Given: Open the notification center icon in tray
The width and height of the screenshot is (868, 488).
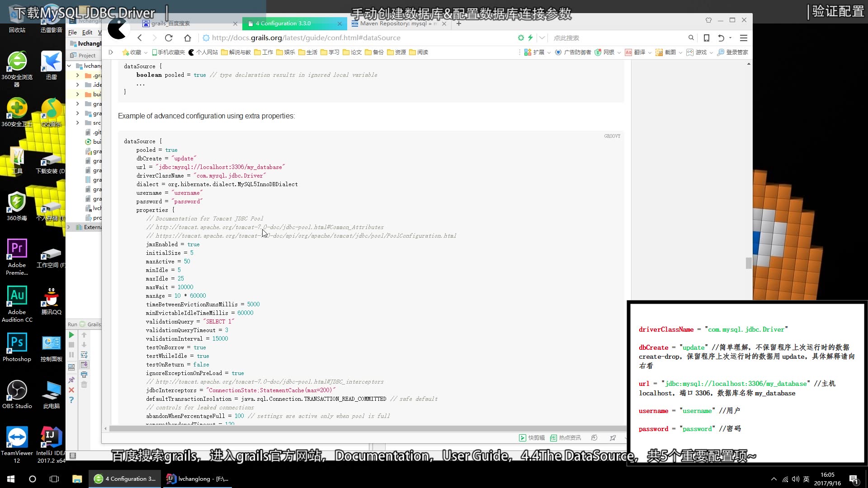Looking at the screenshot, I should 854,479.
